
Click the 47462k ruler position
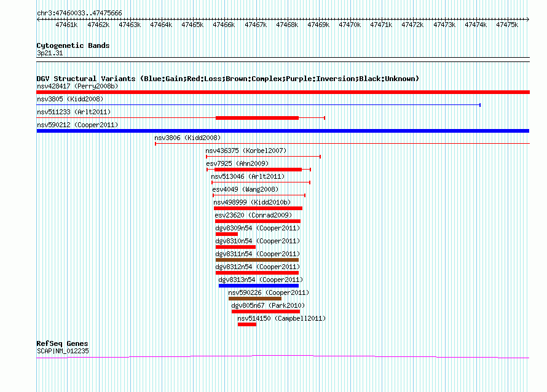click(x=98, y=25)
